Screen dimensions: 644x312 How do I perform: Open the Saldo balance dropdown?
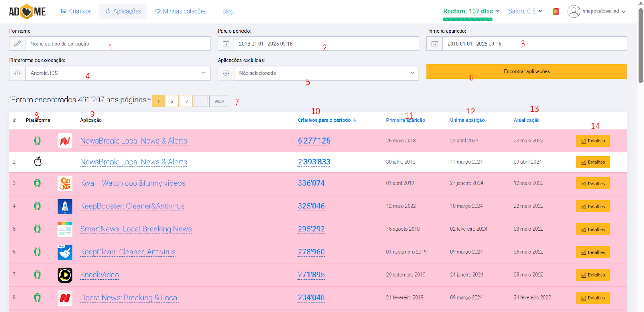tap(525, 11)
